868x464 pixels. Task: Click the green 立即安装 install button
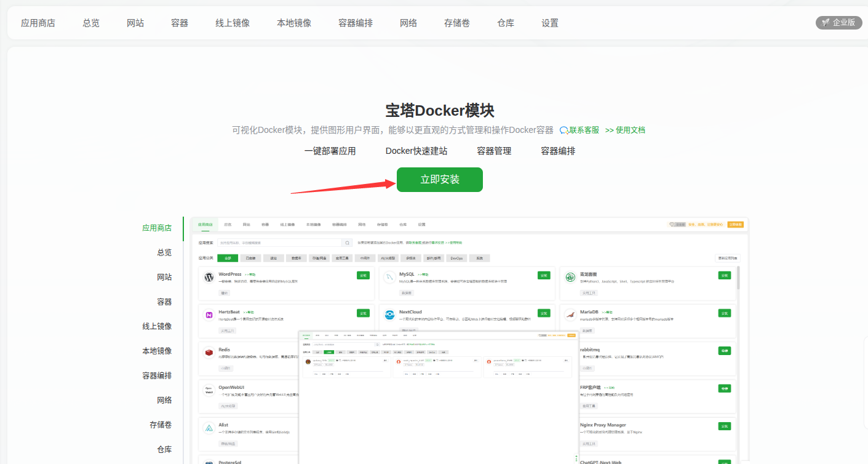(439, 180)
